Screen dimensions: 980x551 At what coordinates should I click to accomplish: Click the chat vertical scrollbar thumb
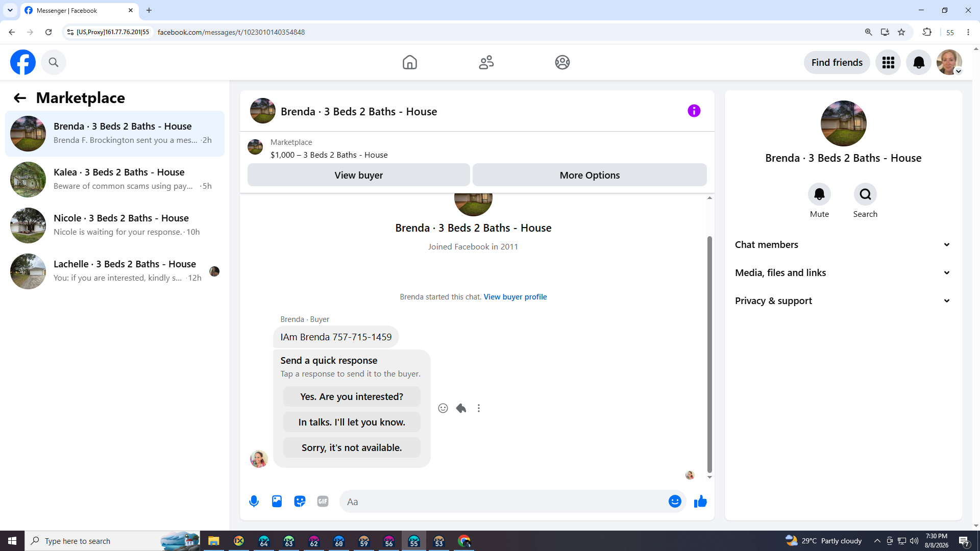[x=709, y=354]
